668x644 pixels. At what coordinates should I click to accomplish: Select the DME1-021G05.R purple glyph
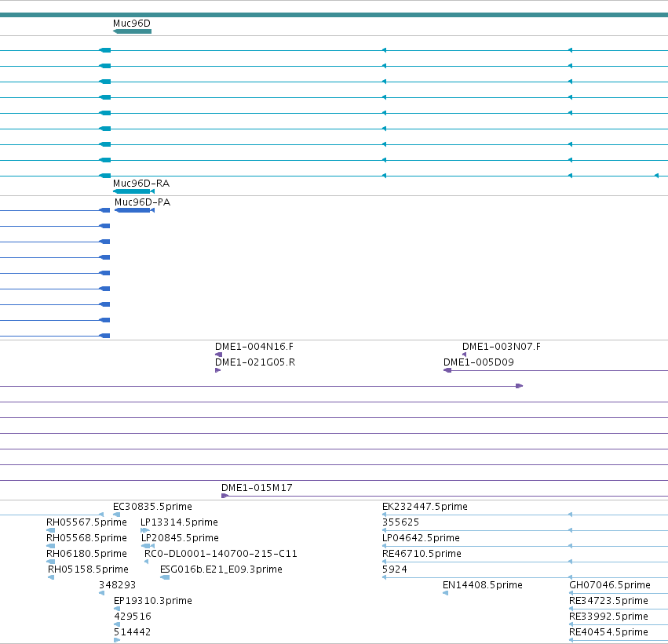pyautogui.click(x=217, y=370)
